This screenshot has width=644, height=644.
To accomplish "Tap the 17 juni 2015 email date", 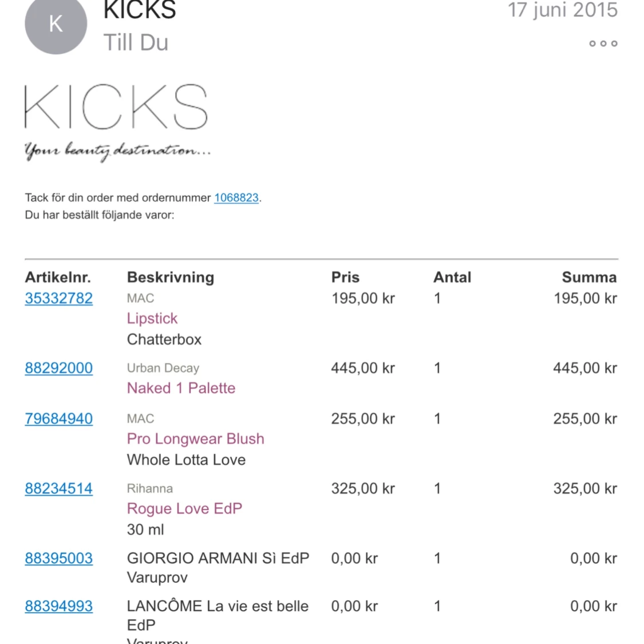I will (562, 10).
